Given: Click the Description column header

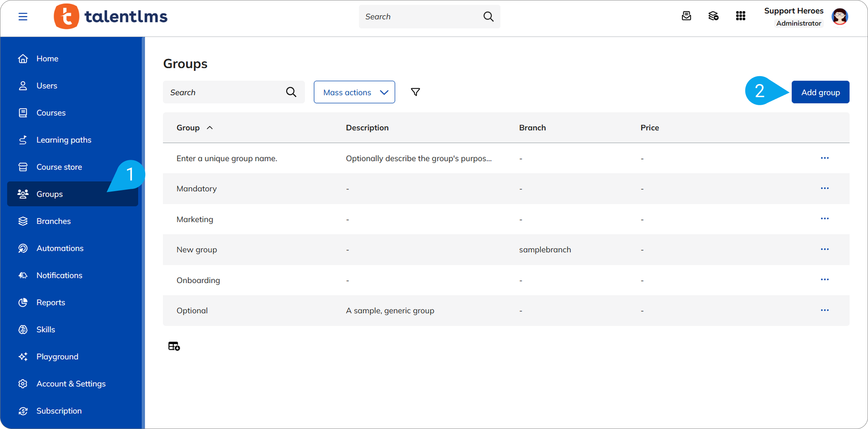Looking at the screenshot, I should 367,128.
